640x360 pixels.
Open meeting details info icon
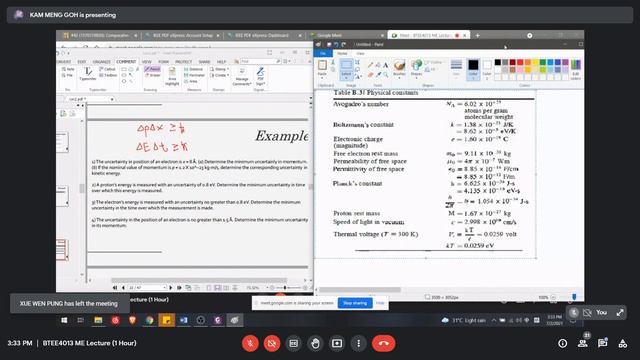click(562, 343)
